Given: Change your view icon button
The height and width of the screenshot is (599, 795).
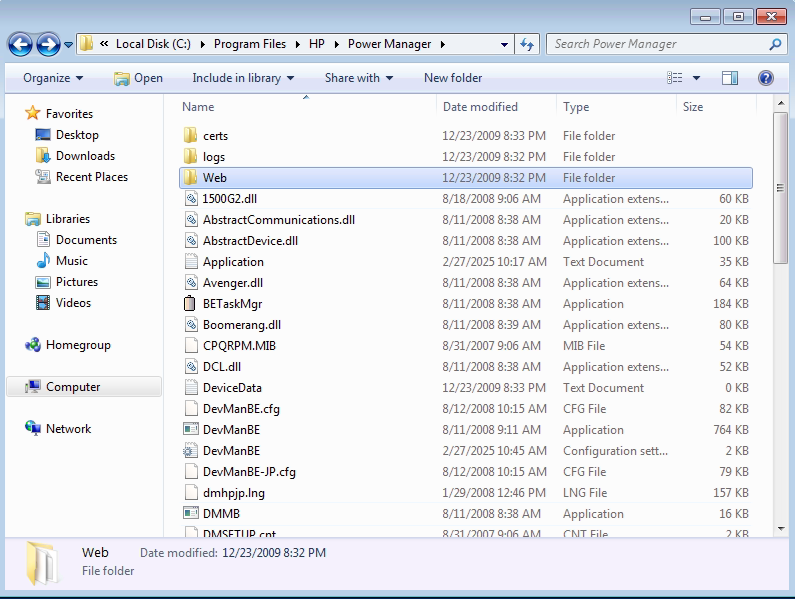Looking at the screenshot, I should (674, 78).
